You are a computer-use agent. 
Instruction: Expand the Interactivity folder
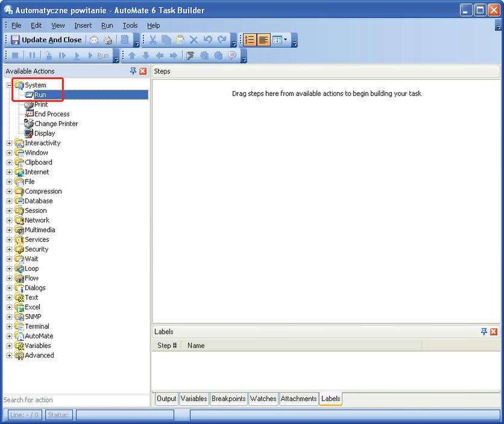[9, 143]
